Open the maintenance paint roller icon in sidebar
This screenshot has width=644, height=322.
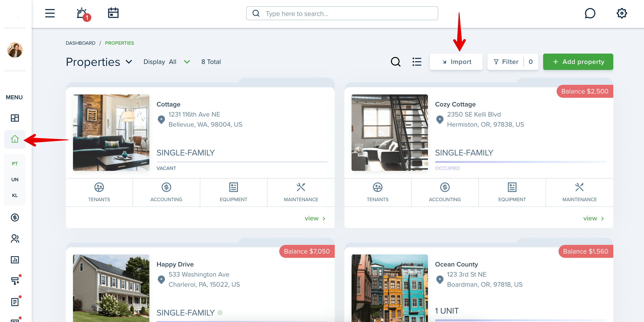(15, 281)
